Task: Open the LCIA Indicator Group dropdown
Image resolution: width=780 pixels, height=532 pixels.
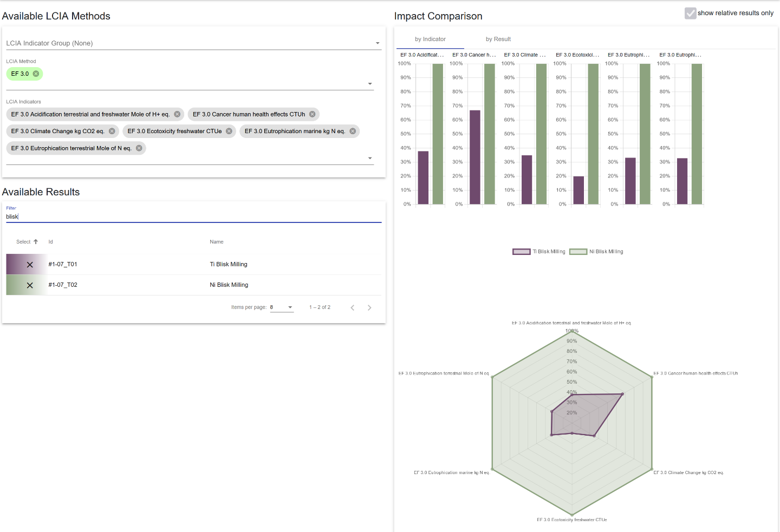Action: [378, 43]
